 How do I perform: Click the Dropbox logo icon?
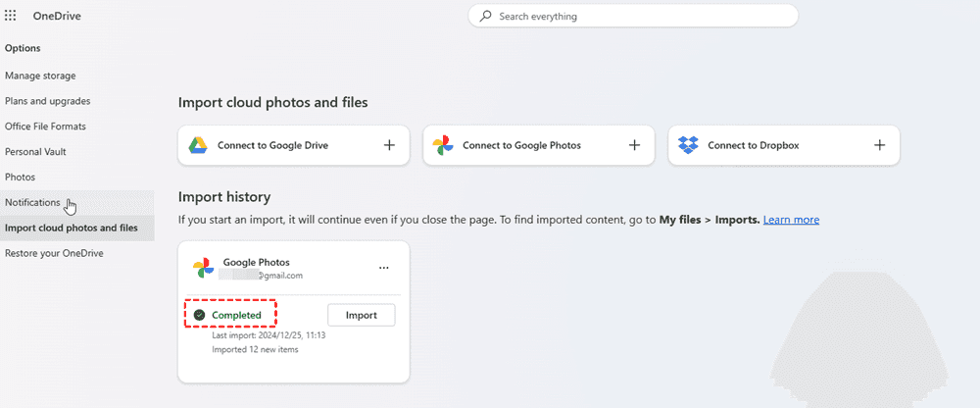pos(688,145)
